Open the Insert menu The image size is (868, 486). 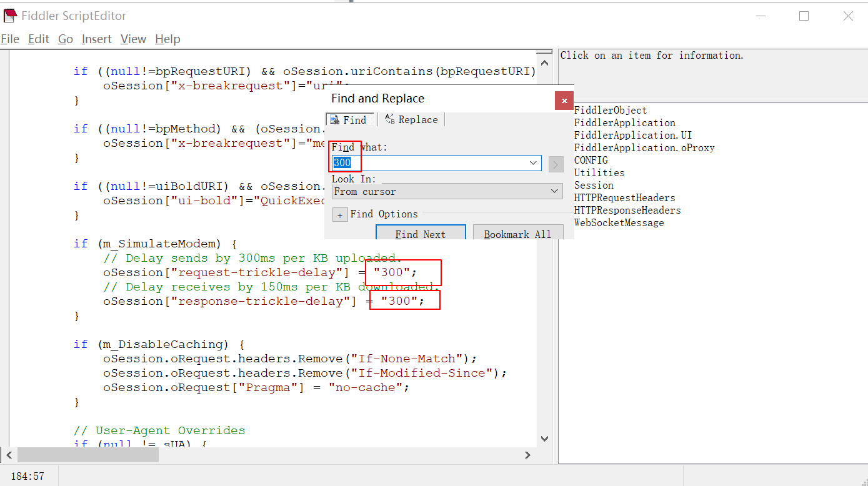click(x=97, y=39)
